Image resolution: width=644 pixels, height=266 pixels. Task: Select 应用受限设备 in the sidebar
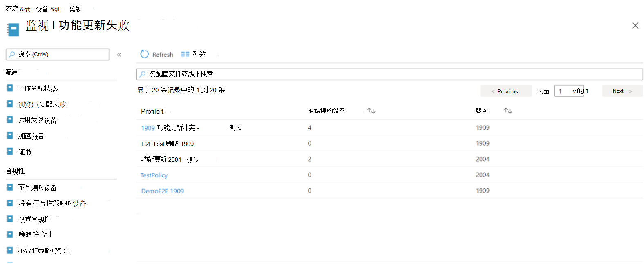38,120
